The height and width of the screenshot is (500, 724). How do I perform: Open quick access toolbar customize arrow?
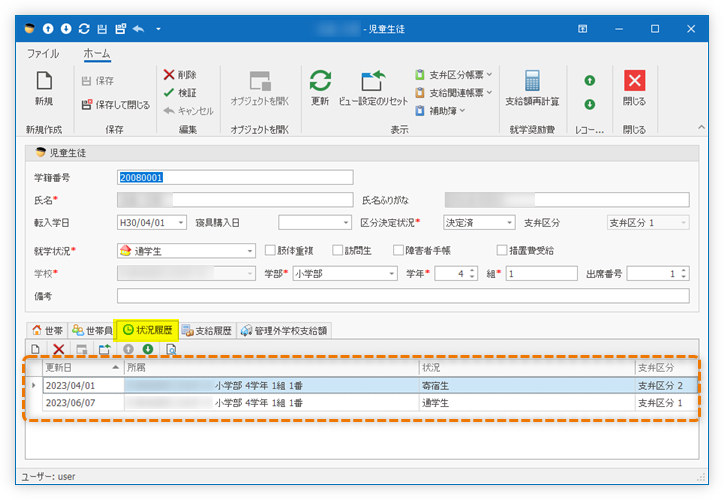coord(158,29)
